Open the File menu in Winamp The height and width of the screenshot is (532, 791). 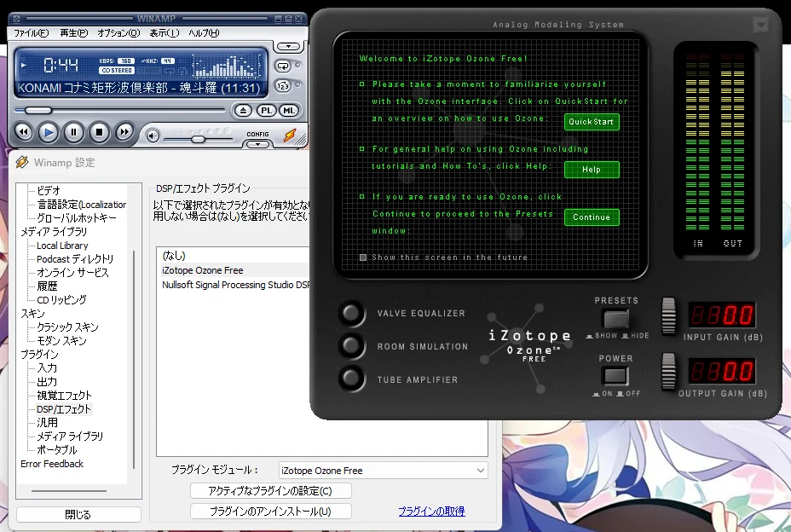point(31,33)
